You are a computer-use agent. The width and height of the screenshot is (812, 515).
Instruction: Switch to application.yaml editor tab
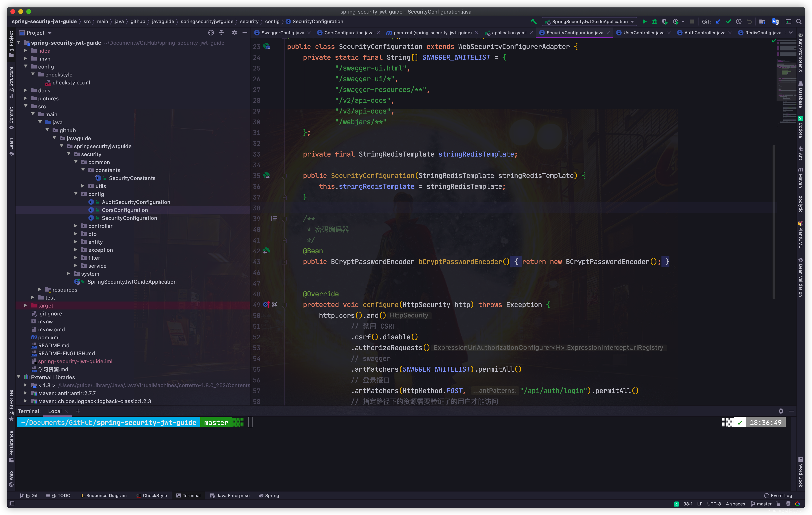509,33
